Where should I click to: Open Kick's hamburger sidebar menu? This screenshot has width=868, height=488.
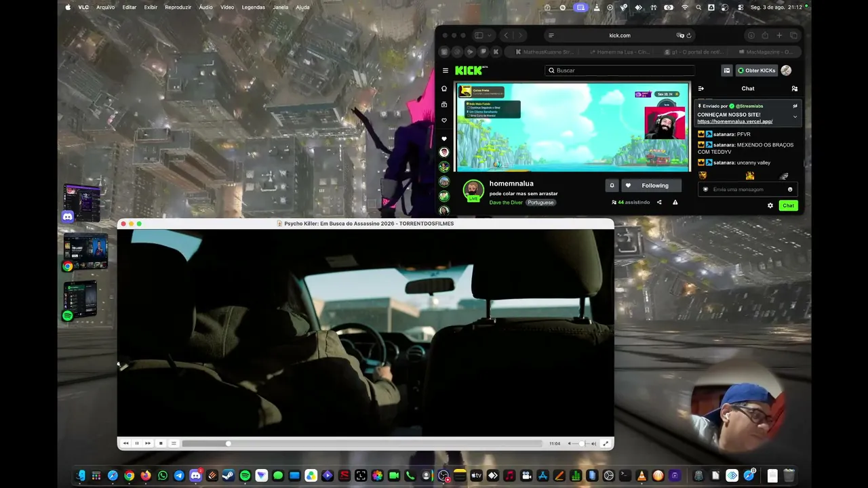(x=446, y=70)
